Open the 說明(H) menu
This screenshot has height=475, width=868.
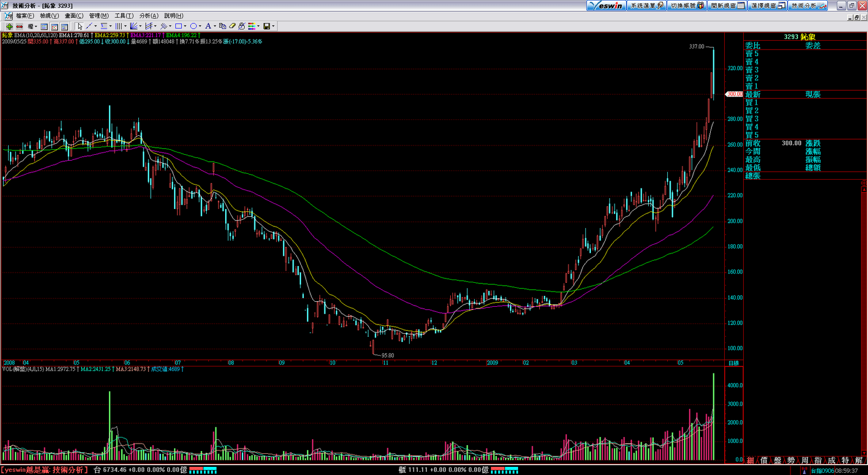click(174, 16)
